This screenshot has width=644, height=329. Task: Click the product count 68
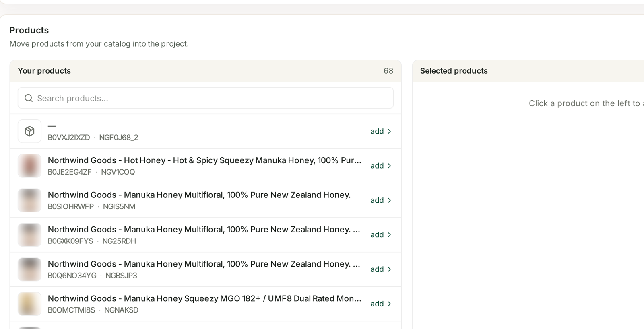[x=388, y=71]
